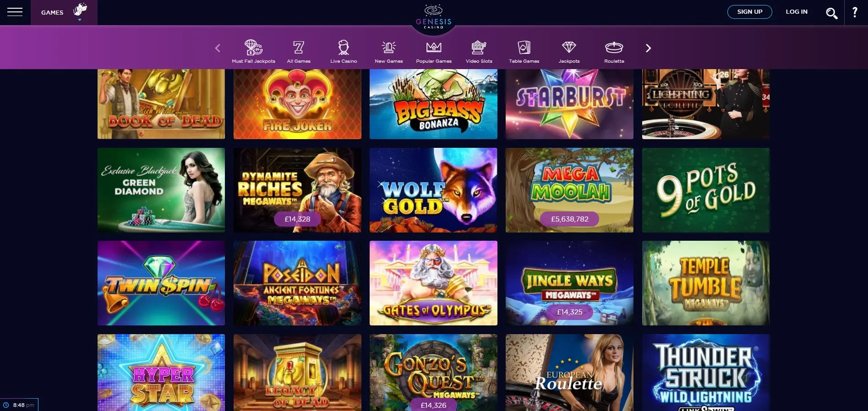Click the Log In link

pyautogui.click(x=797, y=12)
